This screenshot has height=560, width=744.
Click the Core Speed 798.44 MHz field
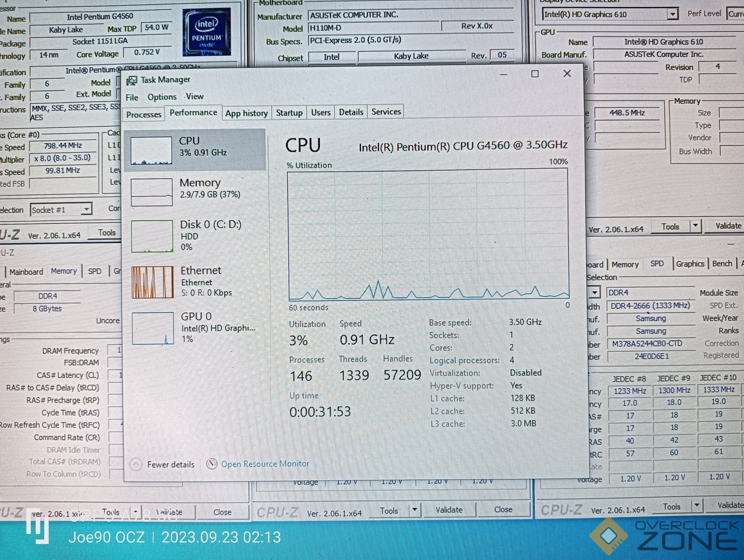[x=63, y=146]
